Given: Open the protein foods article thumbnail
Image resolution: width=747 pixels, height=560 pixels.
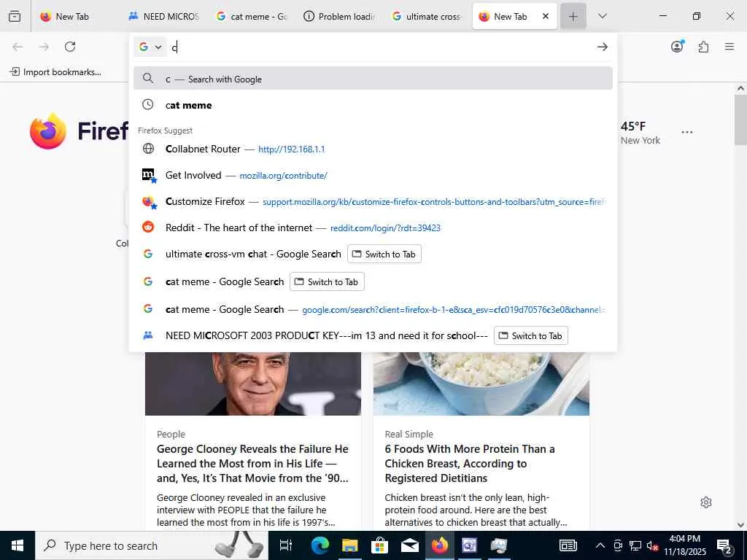Looking at the screenshot, I should pyautogui.click(x=481, y=384).
